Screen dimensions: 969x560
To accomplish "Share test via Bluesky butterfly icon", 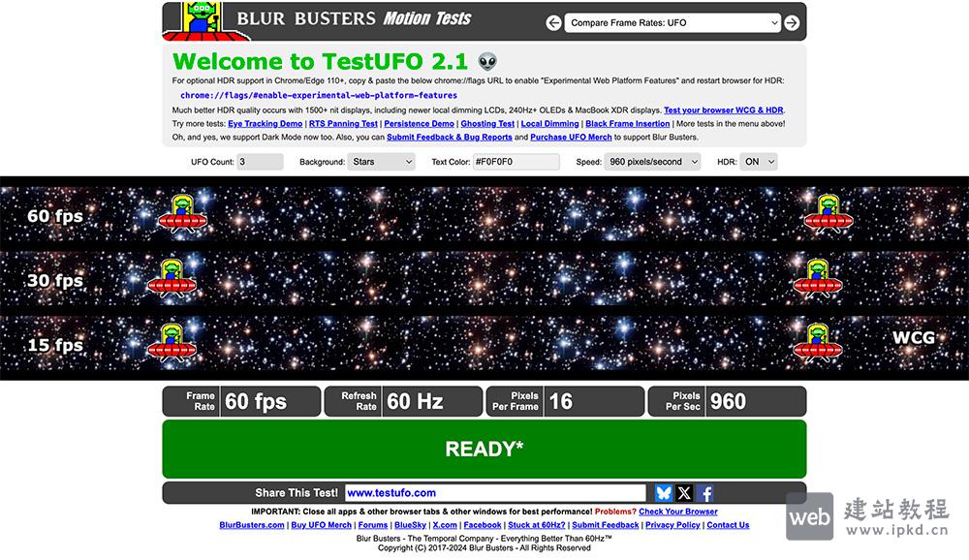I will pyautogui.click(x=663, y=492).
